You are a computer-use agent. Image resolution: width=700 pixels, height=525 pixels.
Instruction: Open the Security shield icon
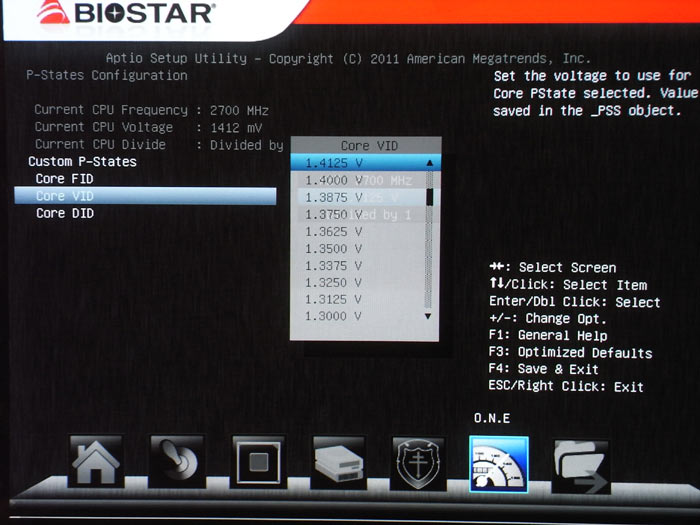click(418, 464)
